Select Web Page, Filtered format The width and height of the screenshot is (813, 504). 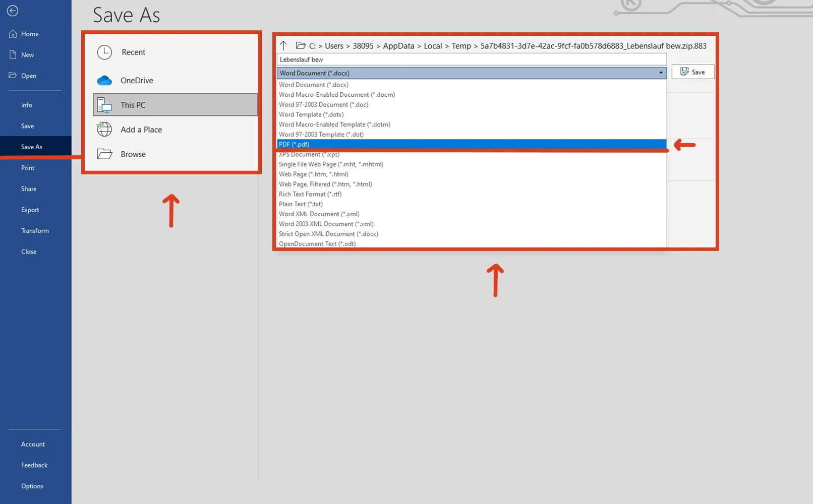coord(472,184)
